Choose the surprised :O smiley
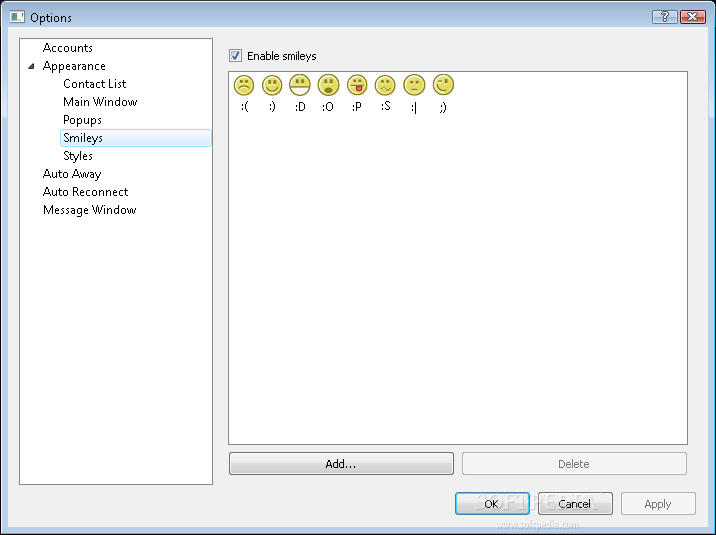Image resolution: width=716 pixels, height=535 pixels. (x=328, y=85)
